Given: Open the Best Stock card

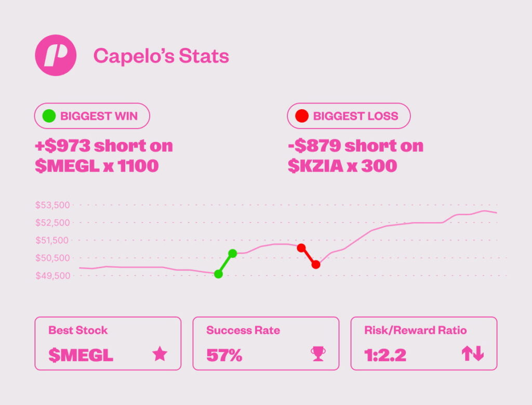Looking at the screenshot, I should [108, 344].
